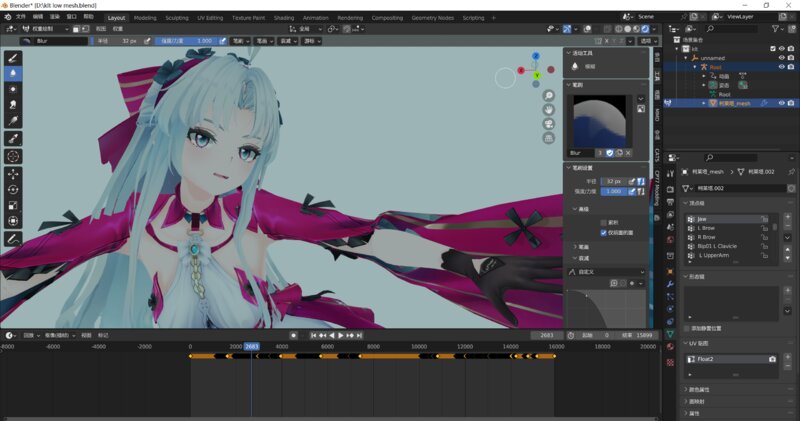Select the Average weight tool
This screenshot has width=800, height=421.
coord(13,89)
